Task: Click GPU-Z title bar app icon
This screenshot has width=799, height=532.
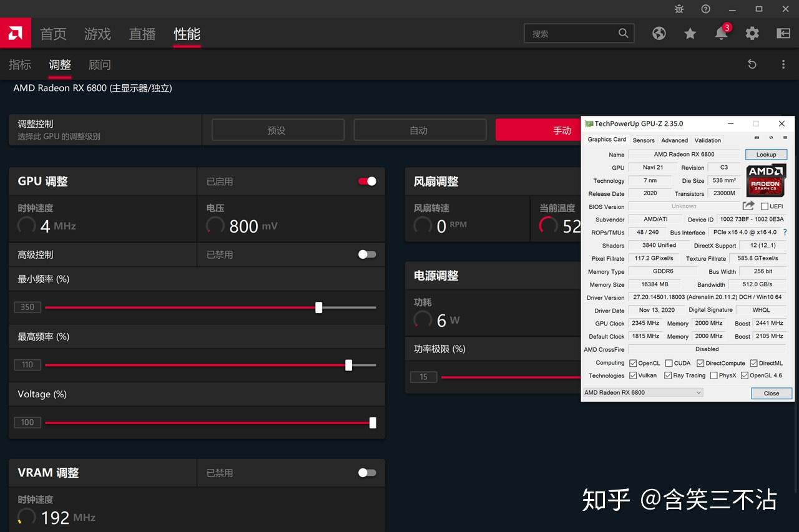Action: [589, 123]
